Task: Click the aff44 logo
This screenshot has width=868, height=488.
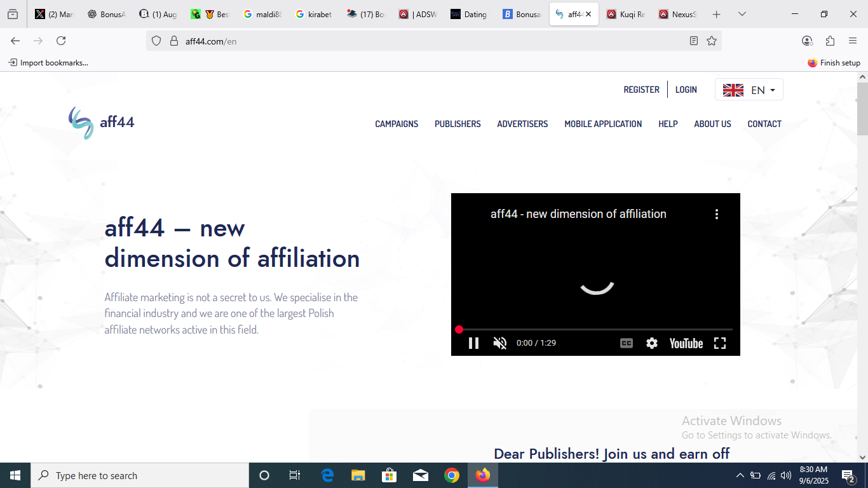Action: (102, 123)
